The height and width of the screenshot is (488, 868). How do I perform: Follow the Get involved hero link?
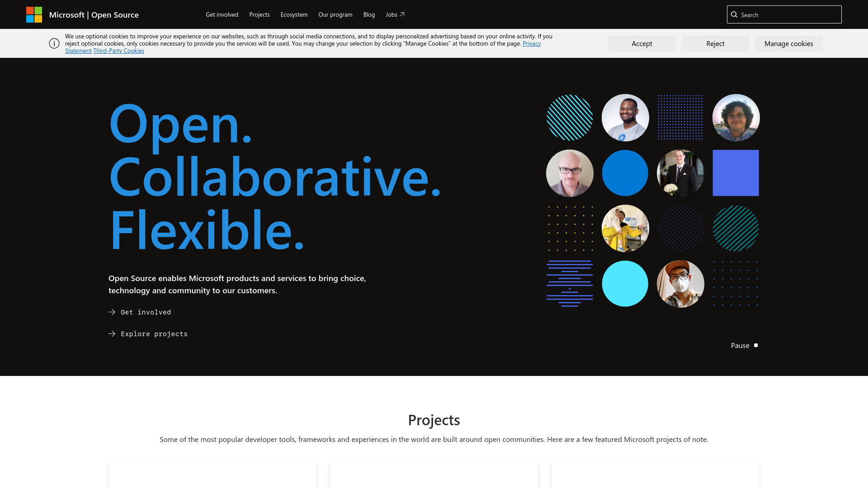point(140,312)
